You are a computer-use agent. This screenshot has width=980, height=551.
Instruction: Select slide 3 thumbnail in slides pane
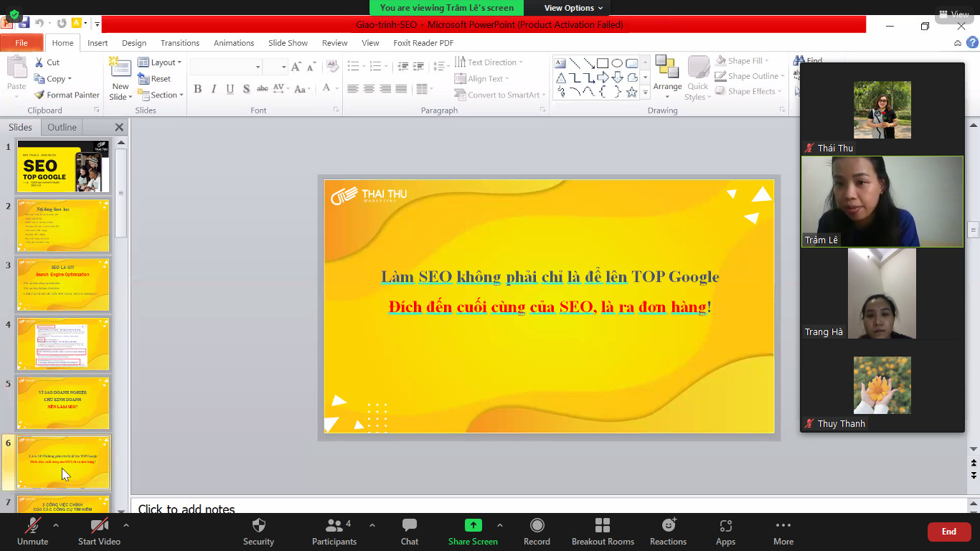63,285
